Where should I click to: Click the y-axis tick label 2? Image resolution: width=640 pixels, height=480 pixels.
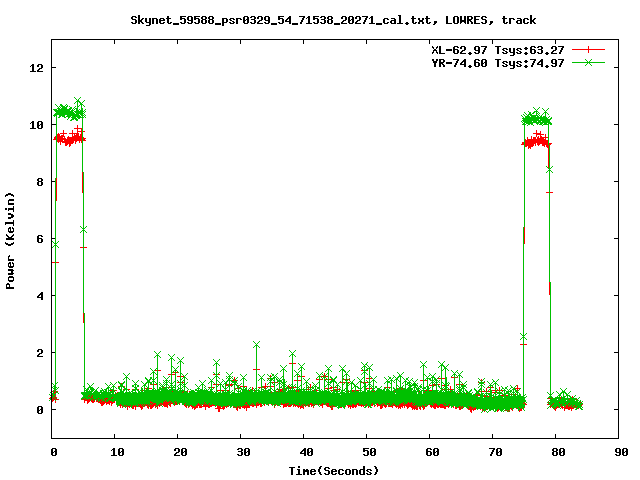(x=40, y=353)
